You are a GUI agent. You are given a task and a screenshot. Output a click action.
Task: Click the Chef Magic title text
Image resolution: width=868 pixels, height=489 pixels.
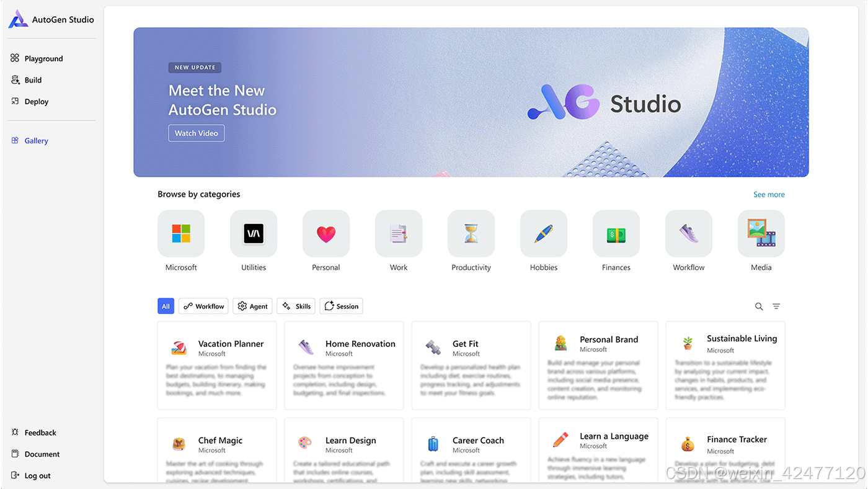[x=220, y=441]
